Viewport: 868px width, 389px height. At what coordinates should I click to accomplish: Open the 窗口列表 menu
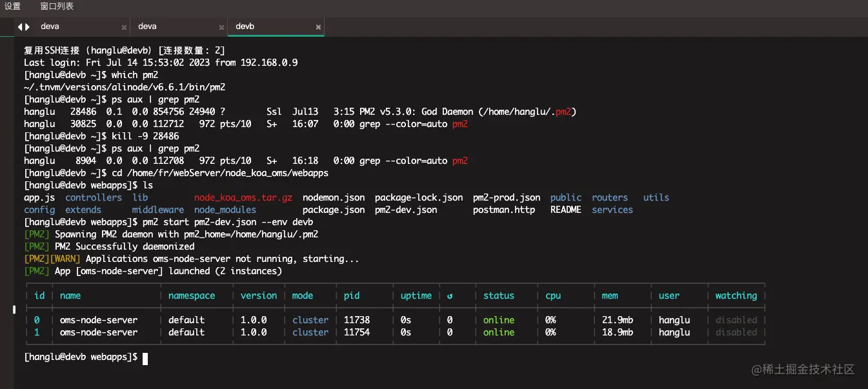57,6
